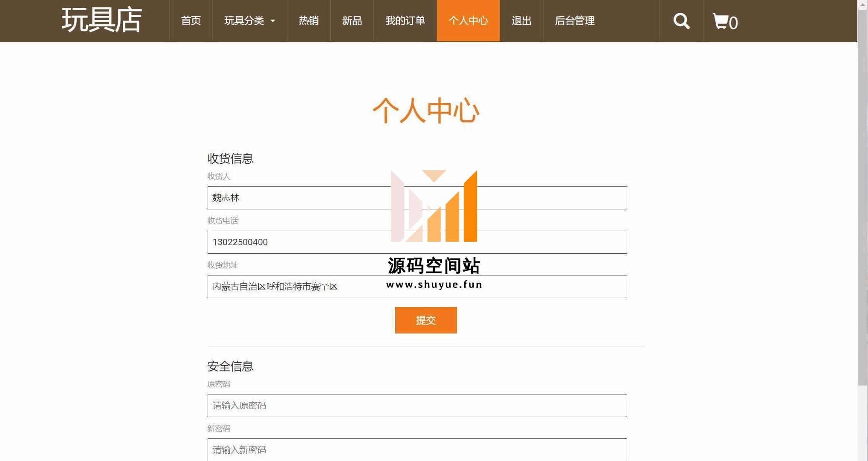Click the 新密码 label
Viewport: 868px width, 461px height.
pos(219,428)
